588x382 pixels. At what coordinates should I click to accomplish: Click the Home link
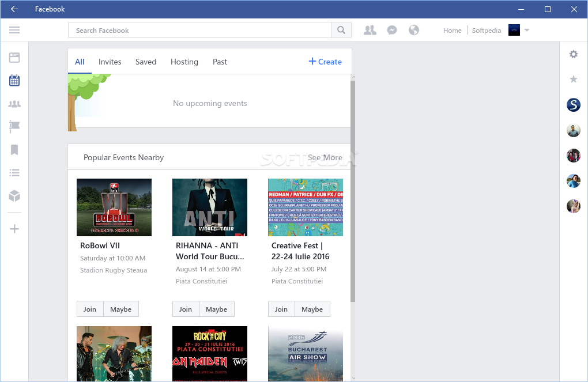click(x=453, y=31)
